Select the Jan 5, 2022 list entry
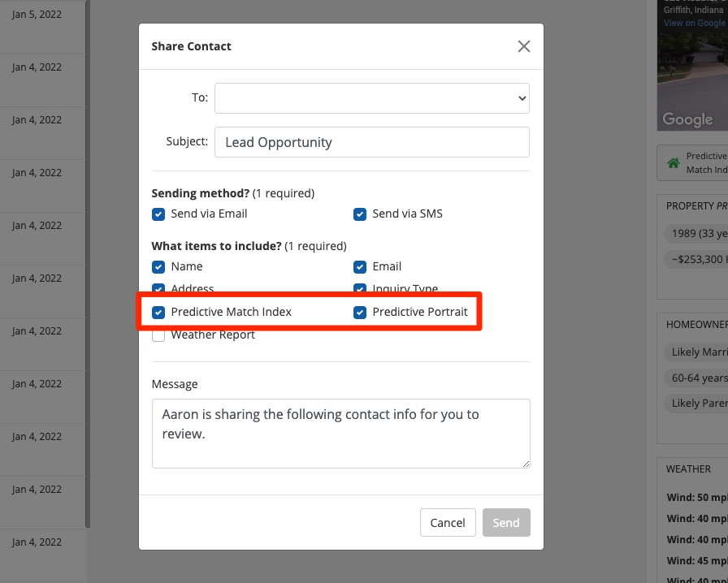 click(x=37, y=15)
